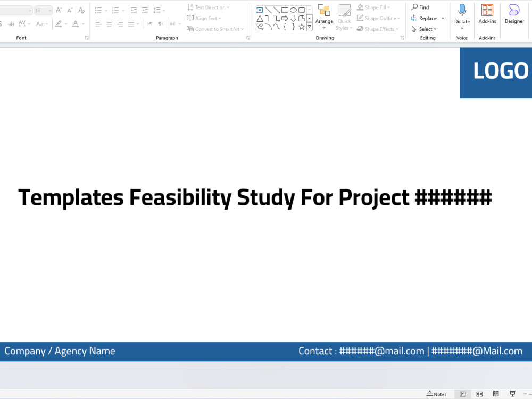Open the columns dropdown

pos(175,24)
